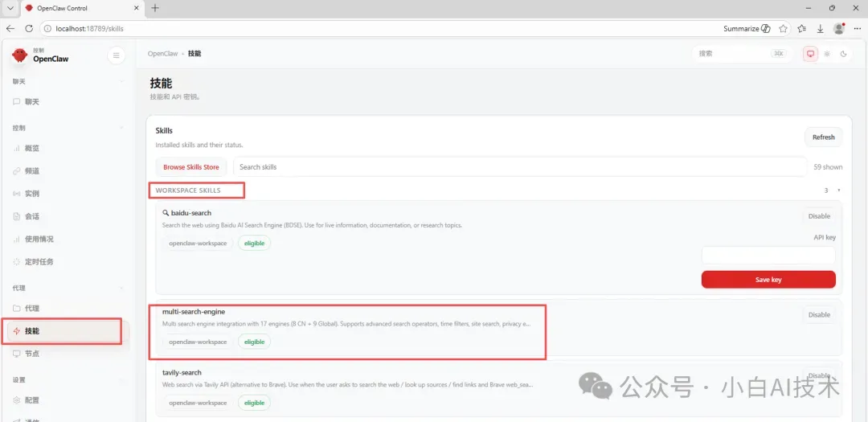The height and width of the screenshot is (422, 868).
Task: Click tavily-search openclaw-workspace tag
Action: [198, 403]
